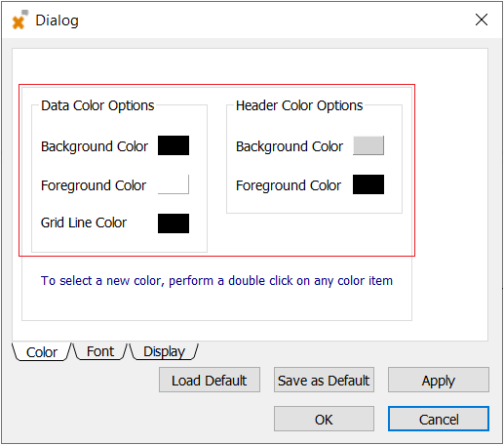This screenshot has width=504, height=445.
Task: Click the Data Color Options group title
Action: click(x=97, y=105)
